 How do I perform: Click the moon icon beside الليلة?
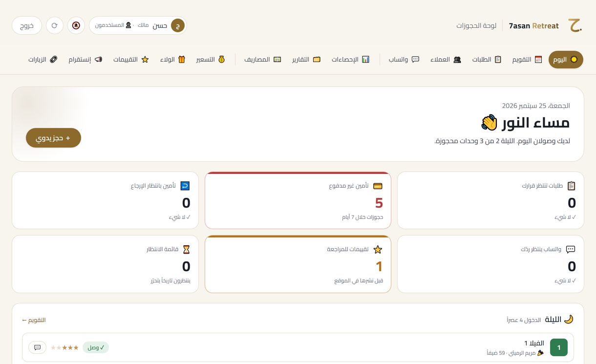(569, 320)
